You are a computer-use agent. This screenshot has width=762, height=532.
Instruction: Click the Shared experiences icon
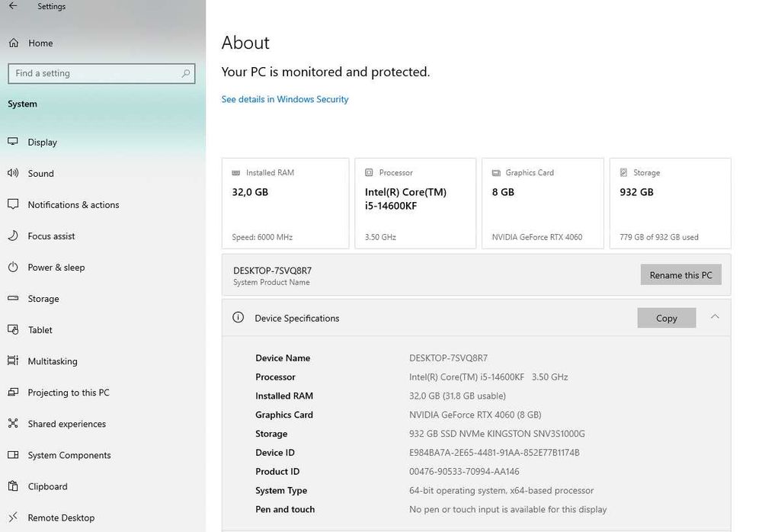click(13, 424)
